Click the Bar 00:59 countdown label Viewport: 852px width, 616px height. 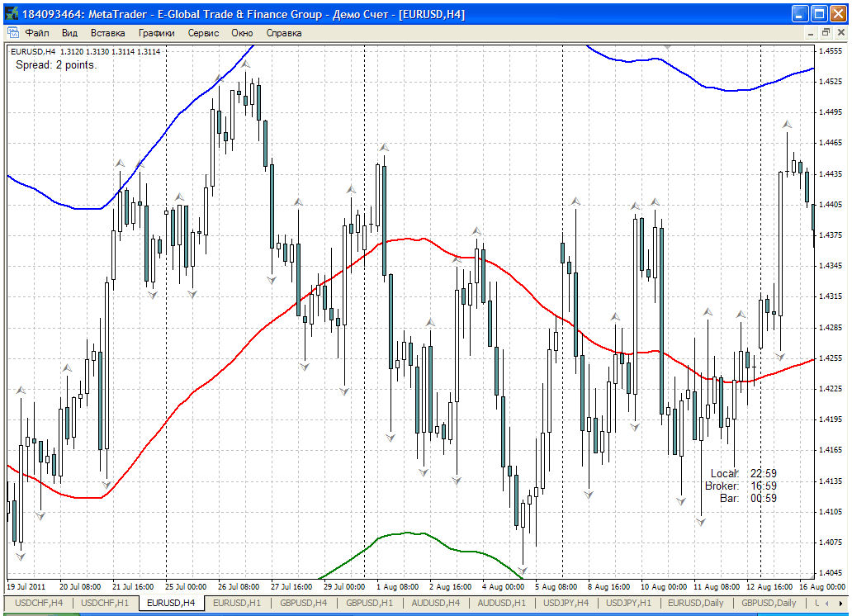click(x=748, y=498)
